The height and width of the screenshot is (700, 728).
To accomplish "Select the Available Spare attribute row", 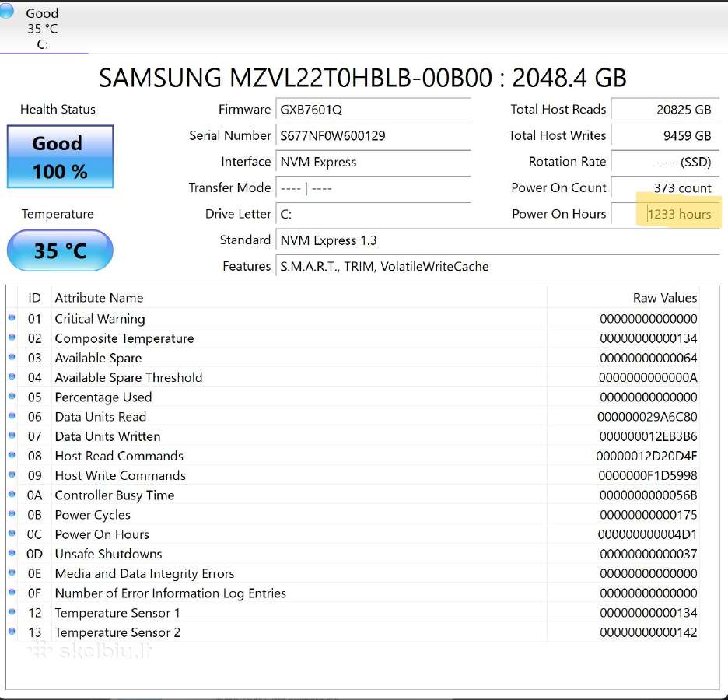I will click(353, 358).
